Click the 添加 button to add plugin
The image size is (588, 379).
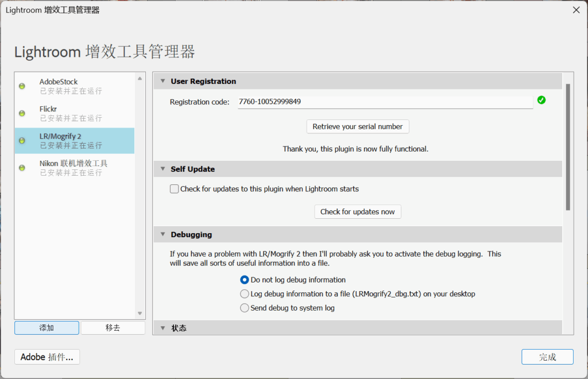[47, 328]
